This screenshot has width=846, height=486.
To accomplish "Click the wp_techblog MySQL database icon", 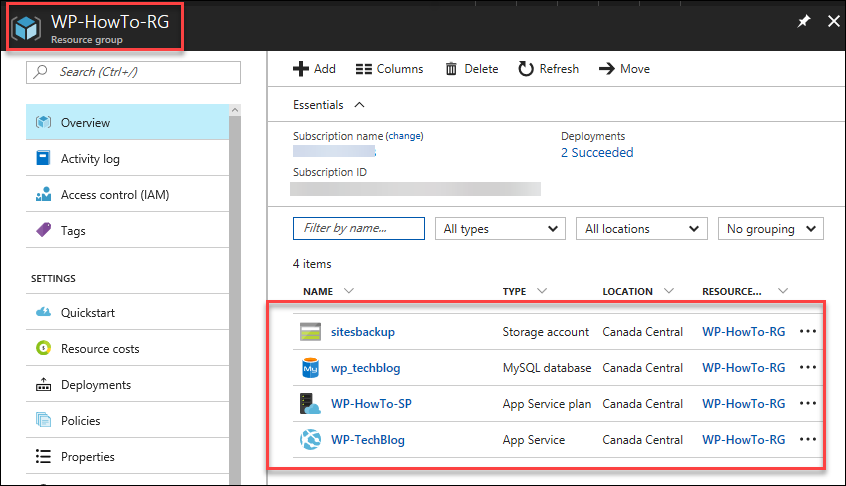I will [310, 367].
